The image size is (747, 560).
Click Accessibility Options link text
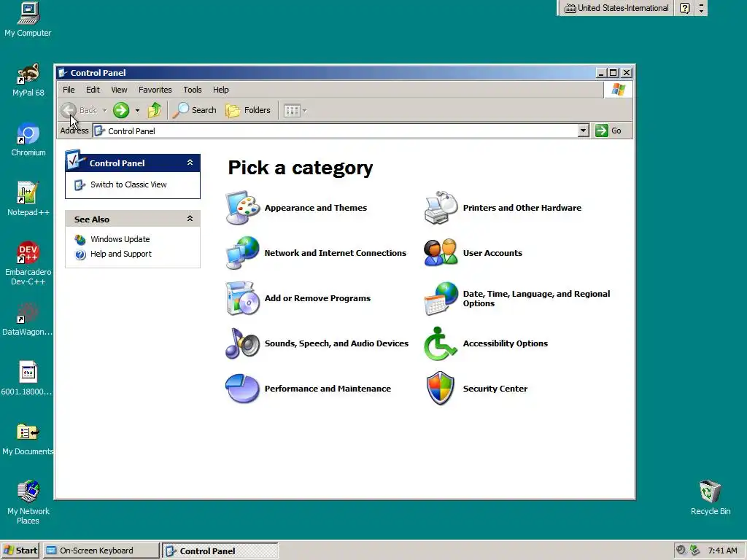(506, 344)
